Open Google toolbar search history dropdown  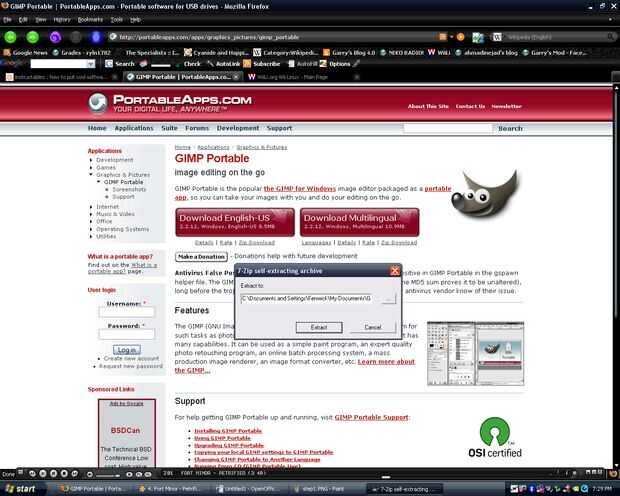(x=91, y=64)
